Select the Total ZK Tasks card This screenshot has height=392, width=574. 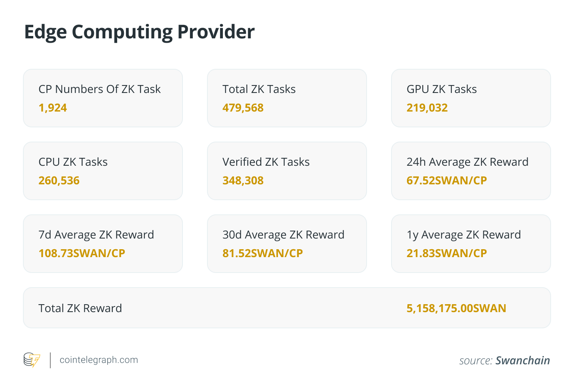[x=287, y=98]
